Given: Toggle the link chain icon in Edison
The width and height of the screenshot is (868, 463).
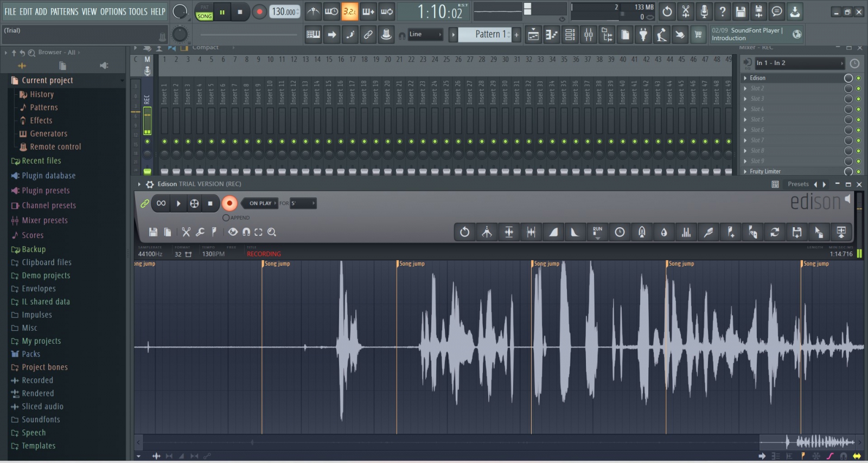Looking at the screenshot, I should pos(145,203).
